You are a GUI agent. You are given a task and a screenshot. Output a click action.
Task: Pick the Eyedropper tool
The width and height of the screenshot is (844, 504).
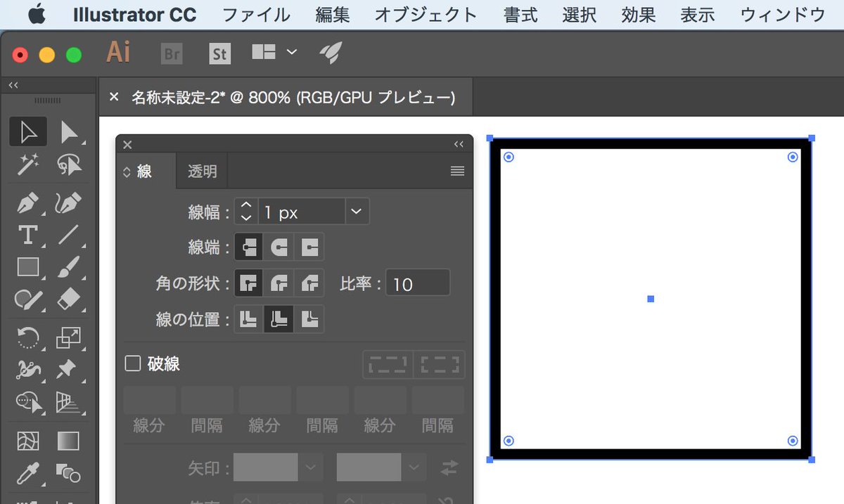point(28,474)
